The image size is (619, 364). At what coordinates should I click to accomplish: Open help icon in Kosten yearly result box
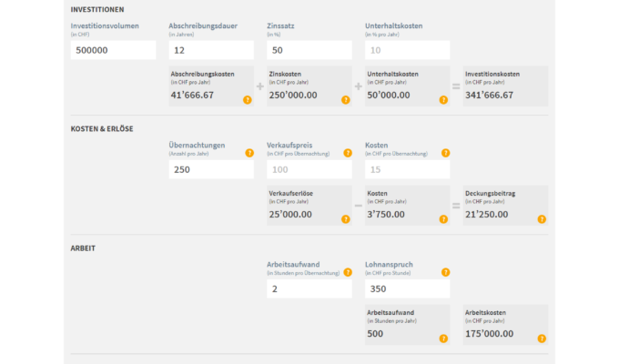[x=443, y=219]
